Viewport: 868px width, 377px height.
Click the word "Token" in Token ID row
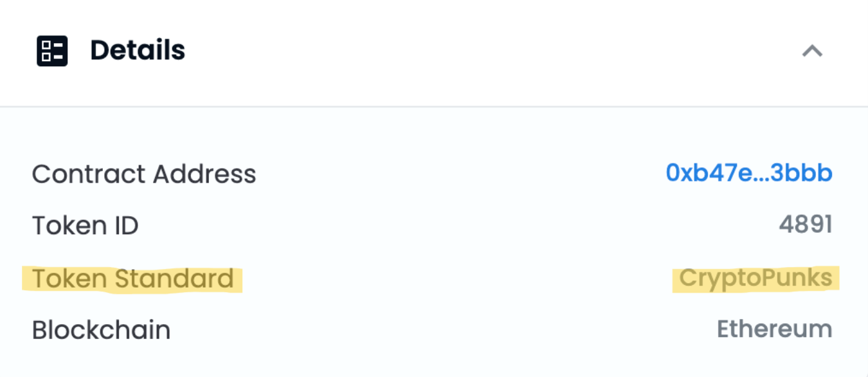pyautogui.click(x=68, y=226)
